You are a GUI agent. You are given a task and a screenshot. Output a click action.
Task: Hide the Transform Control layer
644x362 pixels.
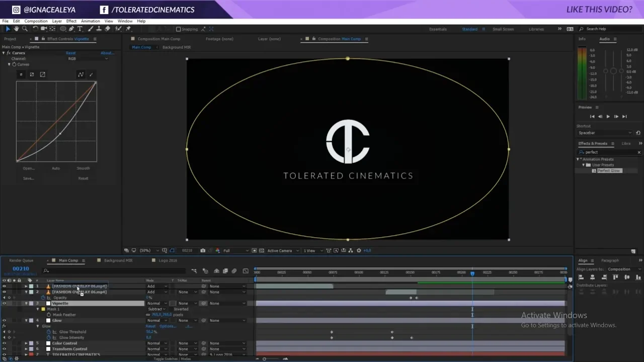click(4, 348)
